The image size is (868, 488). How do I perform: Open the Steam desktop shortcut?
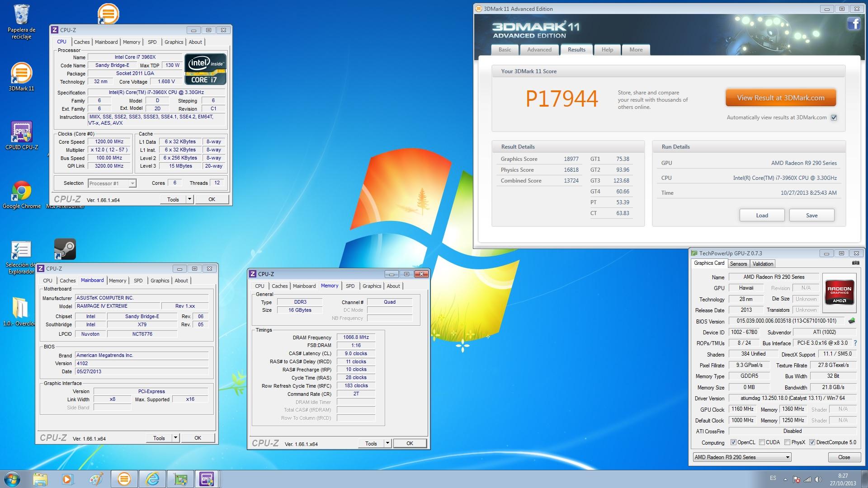pyautogui.click(x=65, y=249)
